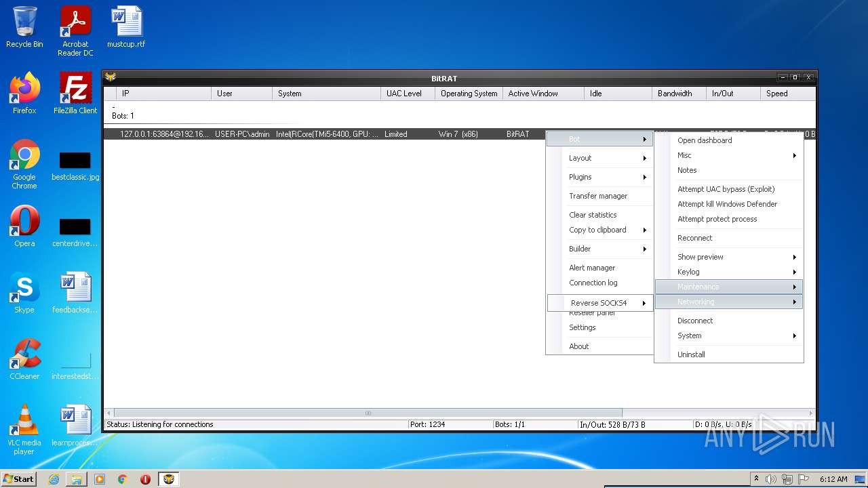Open Google Chrome desktop shortcut

click(24, 165)
